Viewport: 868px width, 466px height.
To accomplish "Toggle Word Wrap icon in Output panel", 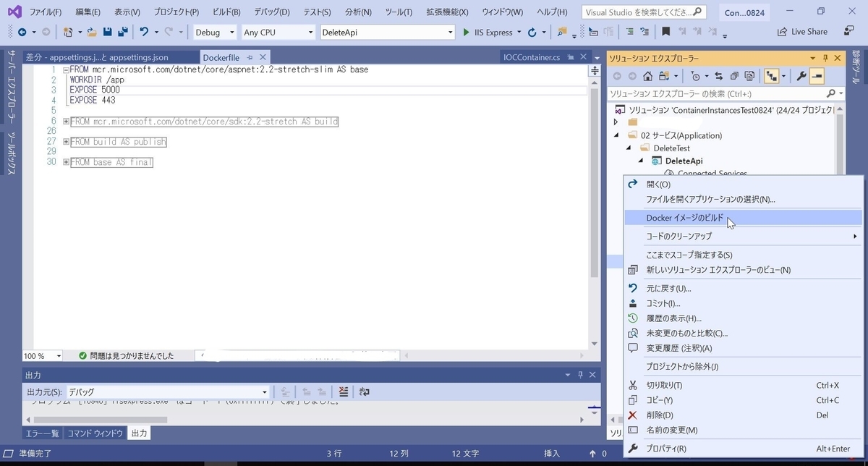I will pos(364,391).
